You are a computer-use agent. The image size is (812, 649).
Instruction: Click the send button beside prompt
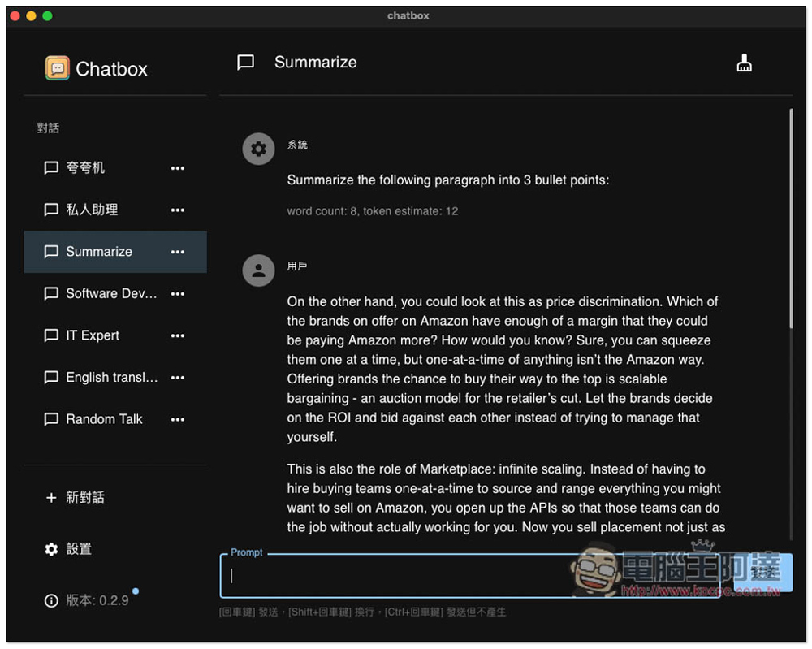pyautogui.click(x=763, y=573)
